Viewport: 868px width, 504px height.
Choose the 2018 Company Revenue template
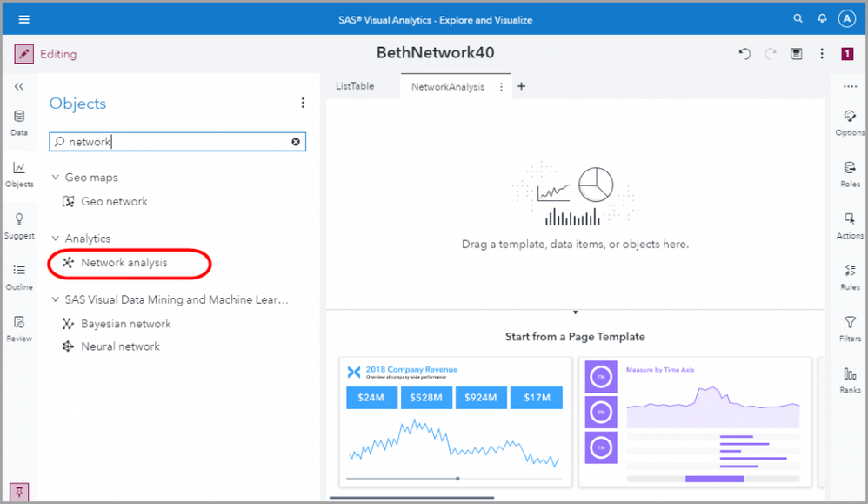[x=454, y=422]
